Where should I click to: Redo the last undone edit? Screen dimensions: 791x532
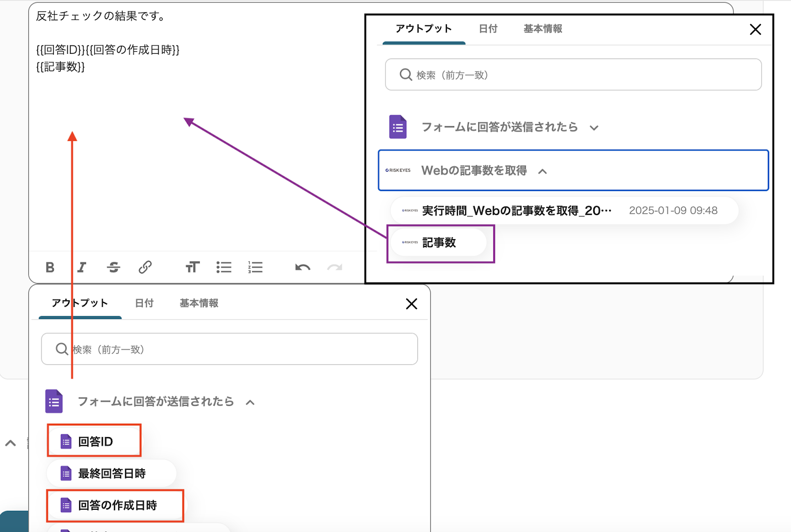335,267
